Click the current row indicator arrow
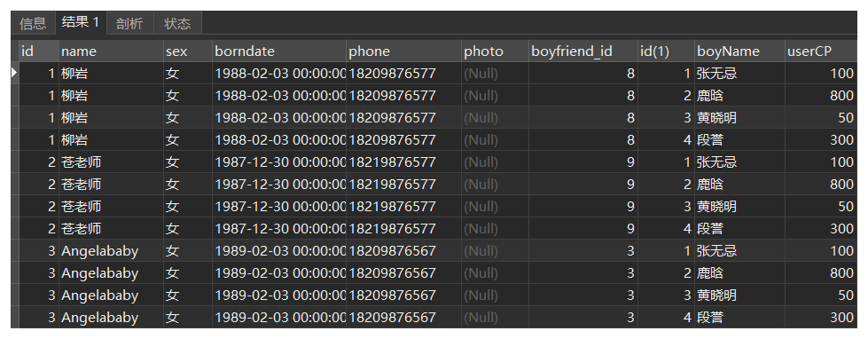This screenshot has height=339, width=868. pos(14,73)
